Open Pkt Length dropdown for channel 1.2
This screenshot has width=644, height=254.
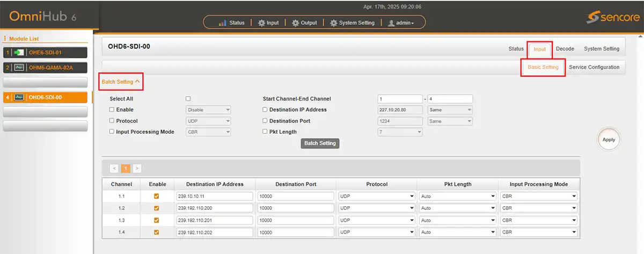457,208
